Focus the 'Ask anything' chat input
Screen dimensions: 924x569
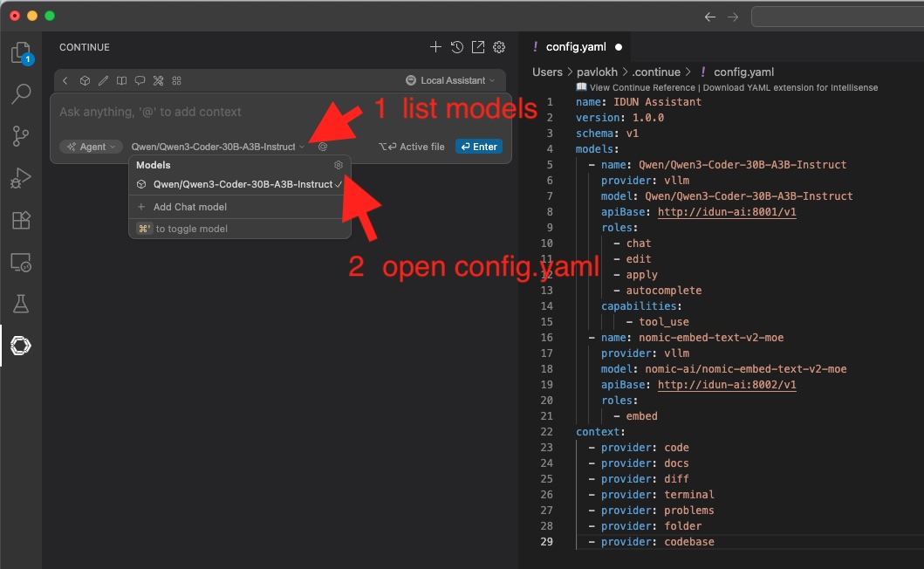(281, 112)
